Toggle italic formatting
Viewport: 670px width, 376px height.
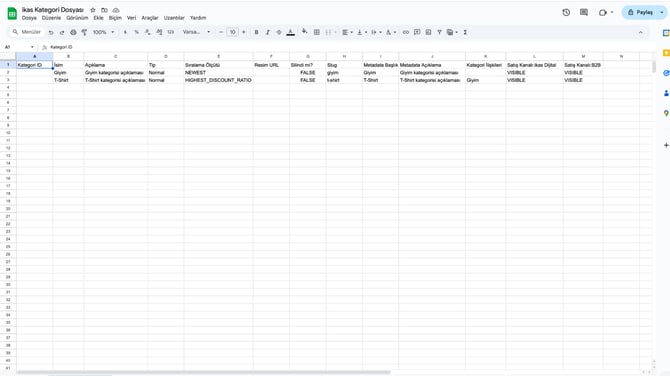(x=267, y=32)
